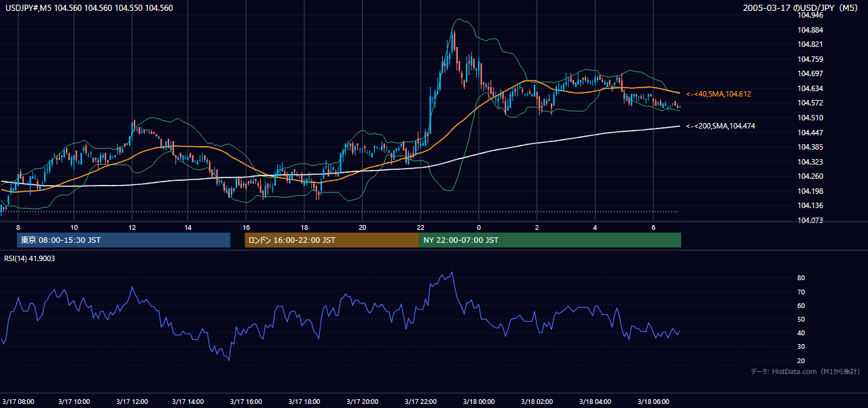Select the NY 22:00-07:00 JST session bar

[550, 240]
